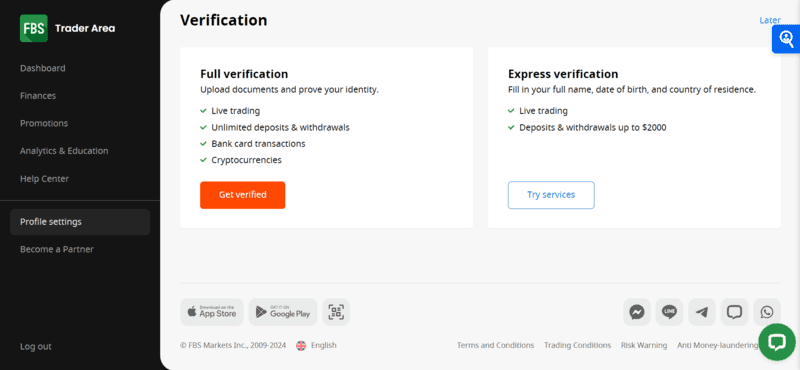Viewport: 800px width, 370px height.
Task: Click the FBS logo icon
Action: pyautogui.click(x=34, y=28)
